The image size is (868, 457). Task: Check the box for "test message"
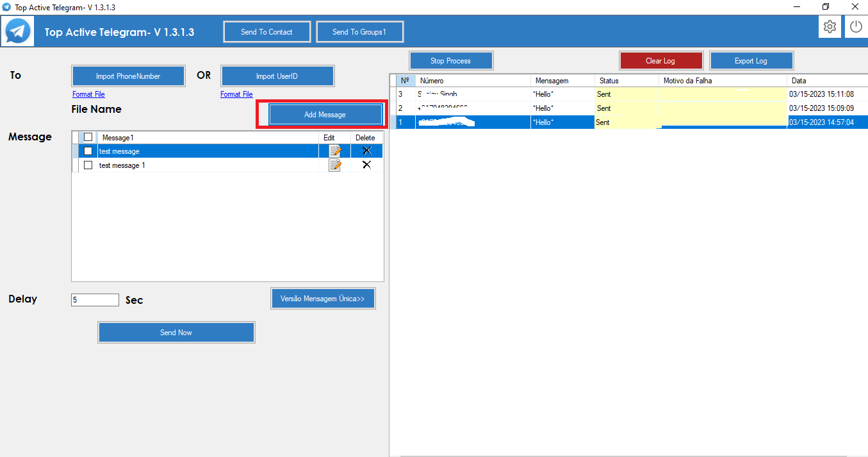(88, 151)
